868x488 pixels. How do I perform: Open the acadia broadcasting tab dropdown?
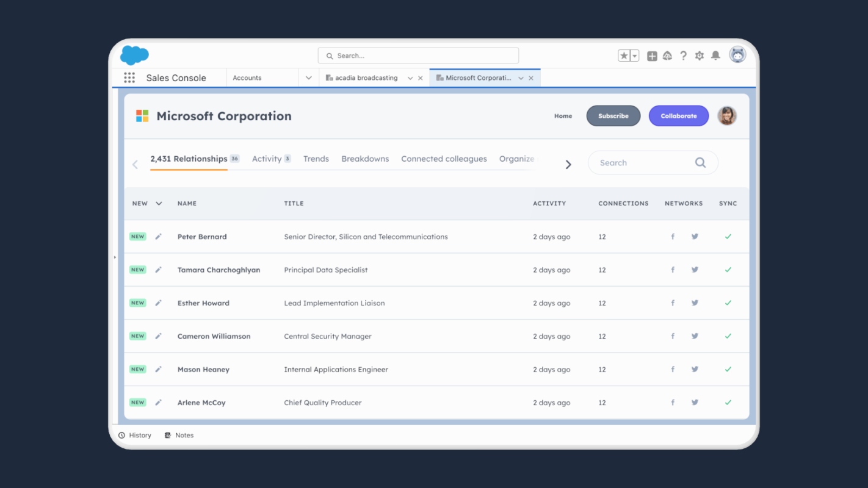410,78
